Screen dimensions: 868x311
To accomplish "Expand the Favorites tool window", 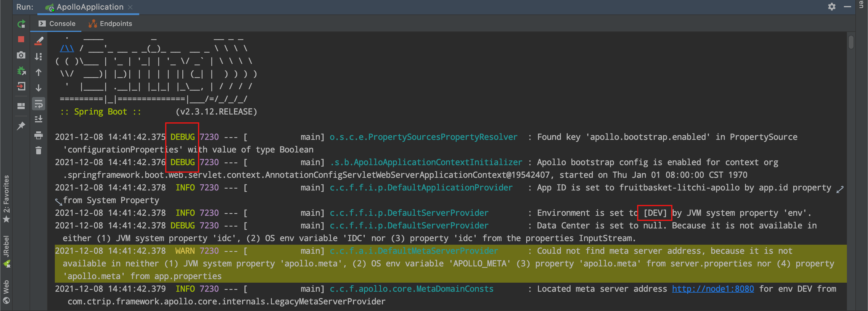I will pyautogui.click(x=6, y=199).
